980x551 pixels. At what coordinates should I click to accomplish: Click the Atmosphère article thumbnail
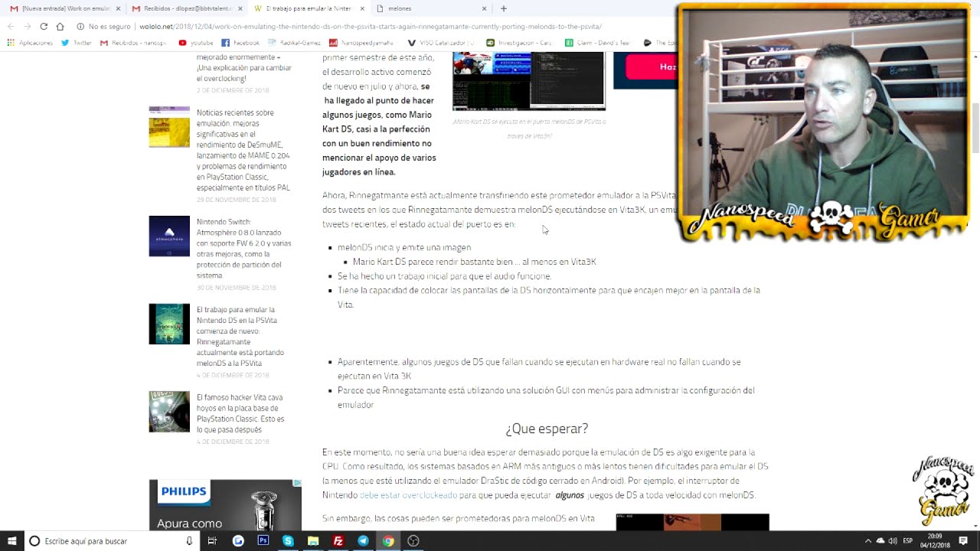[x=169, y=236]
